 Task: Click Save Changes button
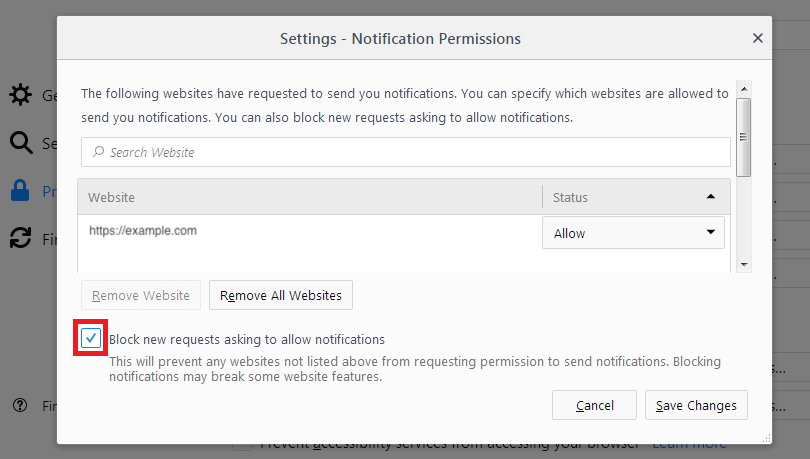[x=696, y=405]
